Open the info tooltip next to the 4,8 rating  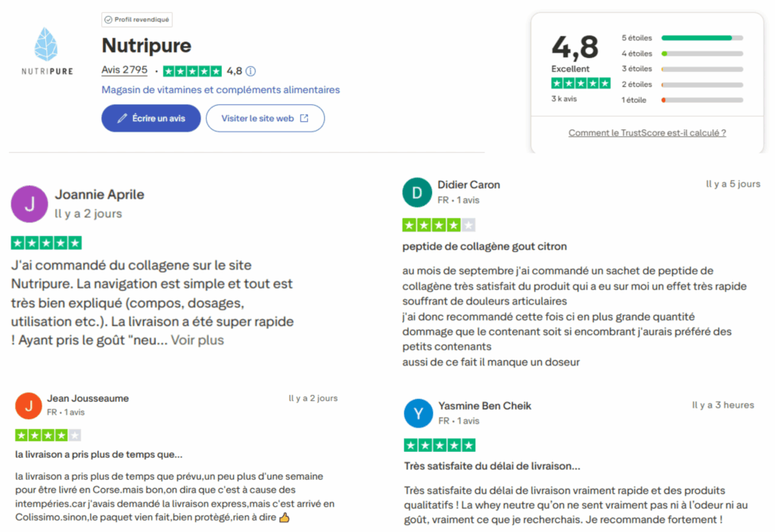coord(249,70)
